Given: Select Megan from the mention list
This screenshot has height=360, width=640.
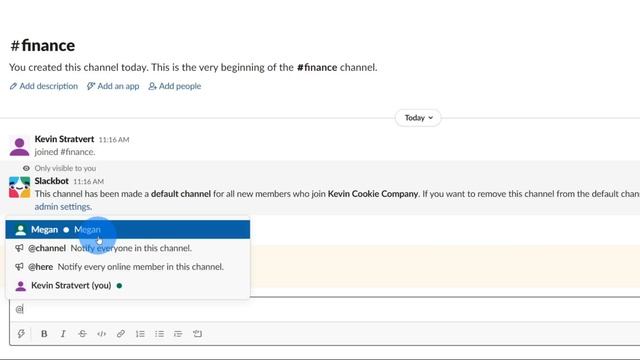Looking at the screenshot, I should pyautogui.click(x=128, y=229).
